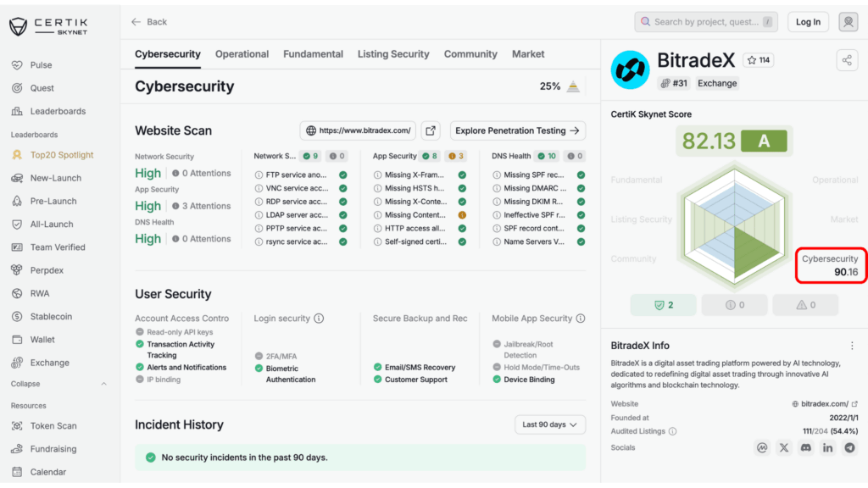868x488 pixels.
Task: Open the LinkedIn social icon
Action: (828, 447)
